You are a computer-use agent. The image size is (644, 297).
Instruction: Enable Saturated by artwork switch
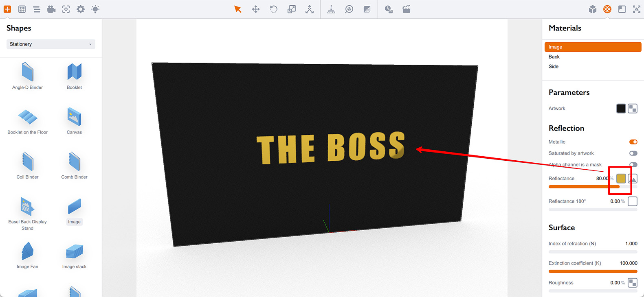[x=633, y=153]
